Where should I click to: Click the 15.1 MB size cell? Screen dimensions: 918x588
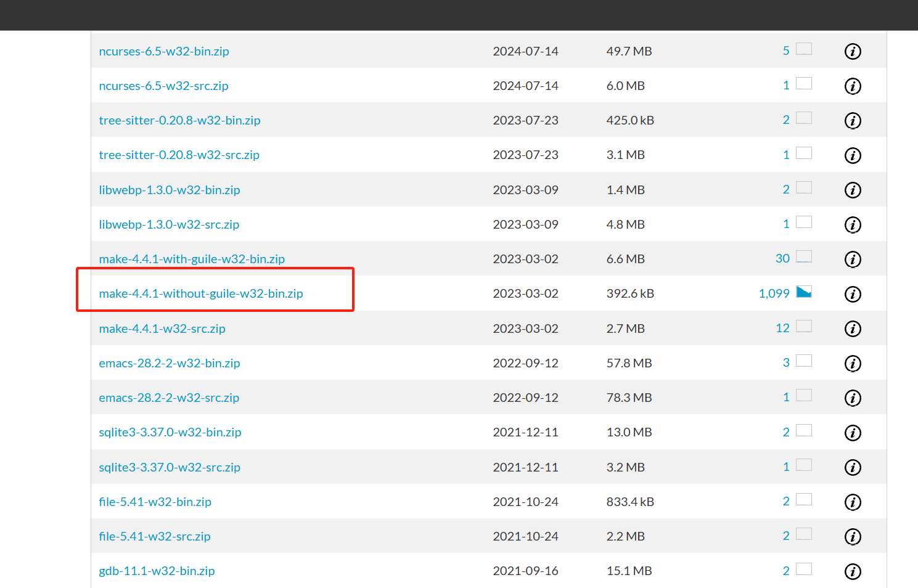(x=629, y=571)
